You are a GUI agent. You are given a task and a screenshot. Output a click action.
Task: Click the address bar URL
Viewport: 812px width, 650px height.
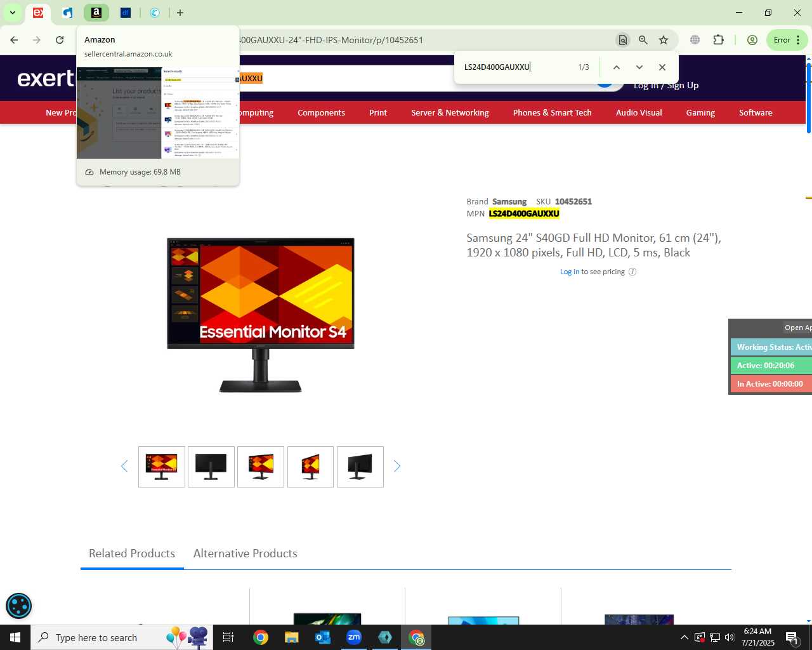[x=330, y=40]
